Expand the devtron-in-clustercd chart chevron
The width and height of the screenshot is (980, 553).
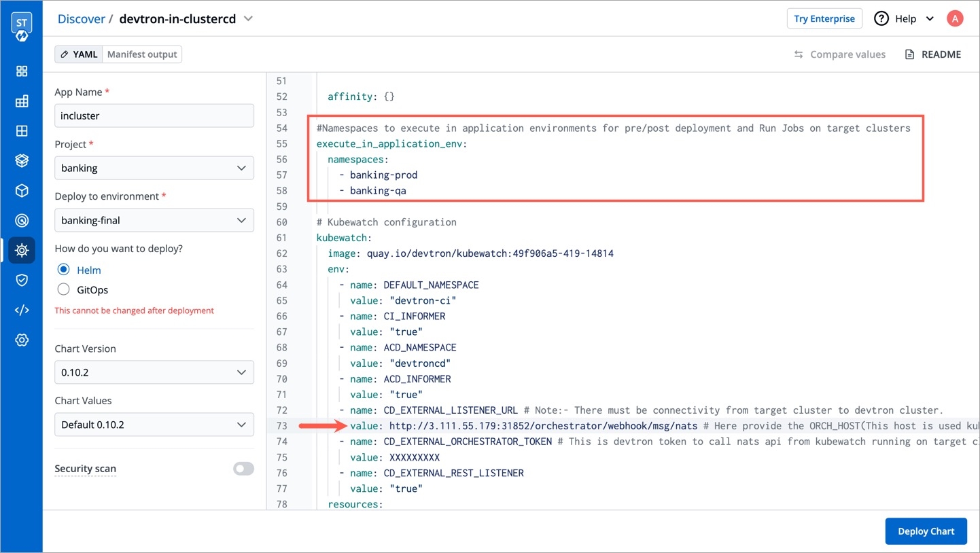(x=248, y=19)
